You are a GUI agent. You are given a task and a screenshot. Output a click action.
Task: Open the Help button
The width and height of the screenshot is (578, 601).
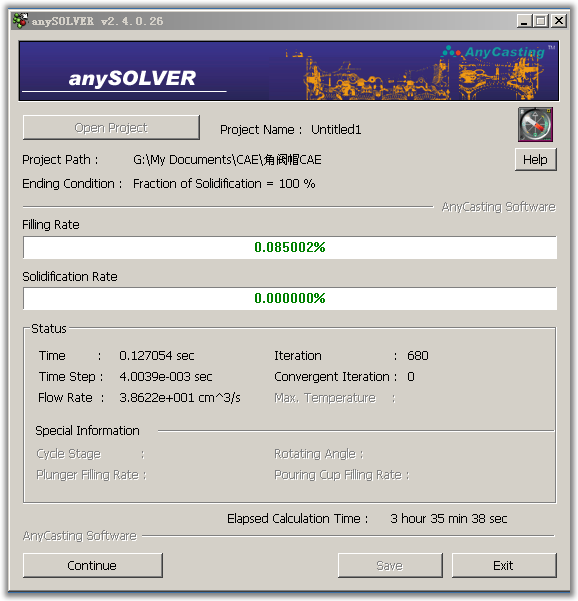click(535, 159)
